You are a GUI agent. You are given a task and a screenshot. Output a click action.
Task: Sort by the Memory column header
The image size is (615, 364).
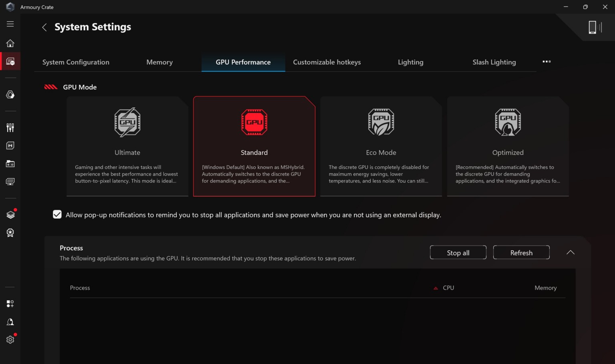545,288
